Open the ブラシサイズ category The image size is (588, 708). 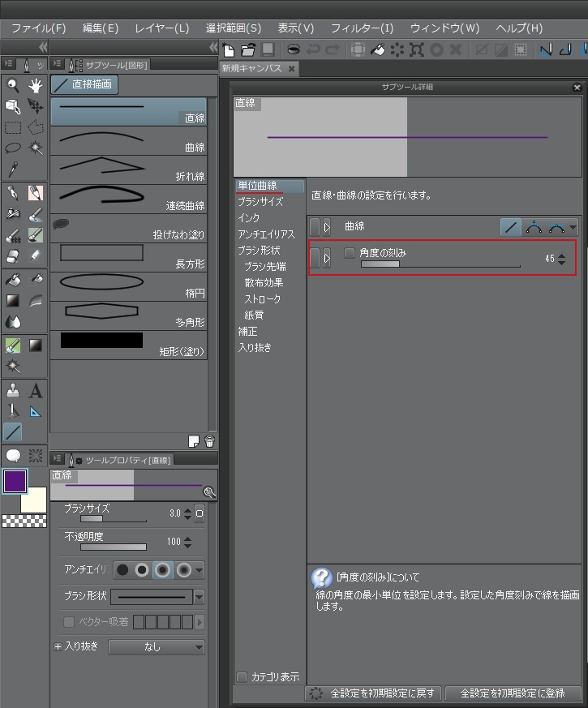pyautogui.click(x=260, y=202)
